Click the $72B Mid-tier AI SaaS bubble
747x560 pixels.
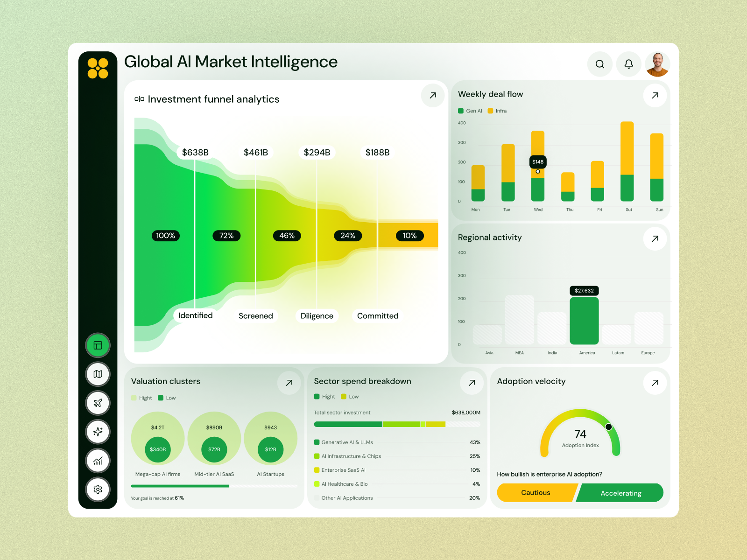pyautogui.click(x=214, y=449)
